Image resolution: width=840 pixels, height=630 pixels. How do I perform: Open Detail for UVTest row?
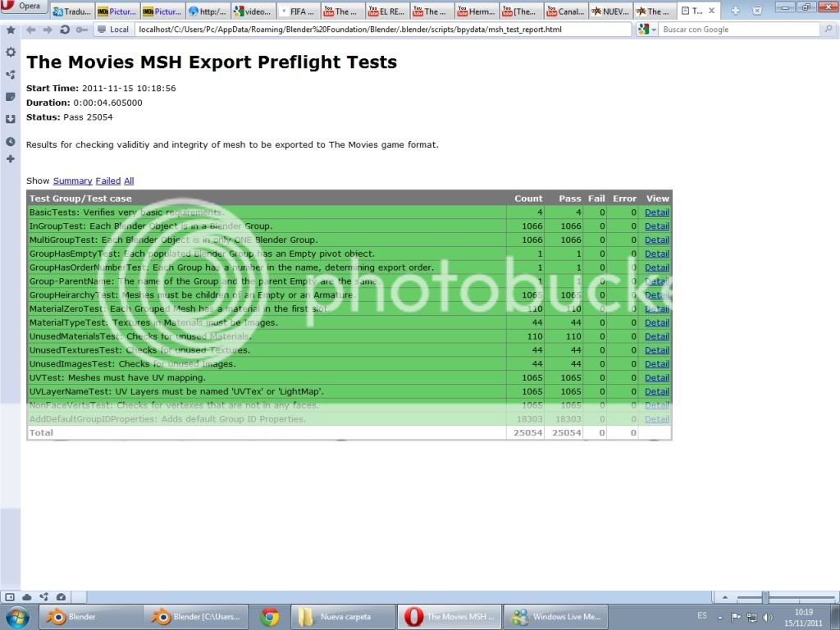pyautogui.click(x=657, y=378)
